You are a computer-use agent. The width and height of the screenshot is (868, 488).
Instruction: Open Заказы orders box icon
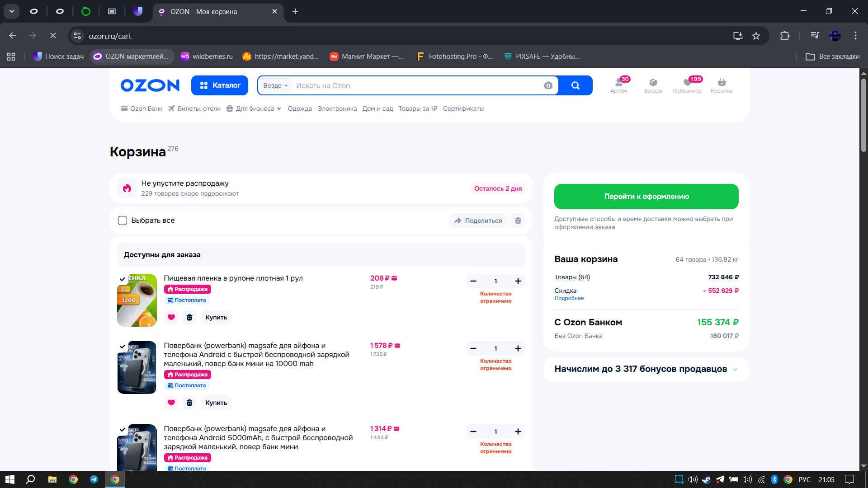click(x=653, y=83)
